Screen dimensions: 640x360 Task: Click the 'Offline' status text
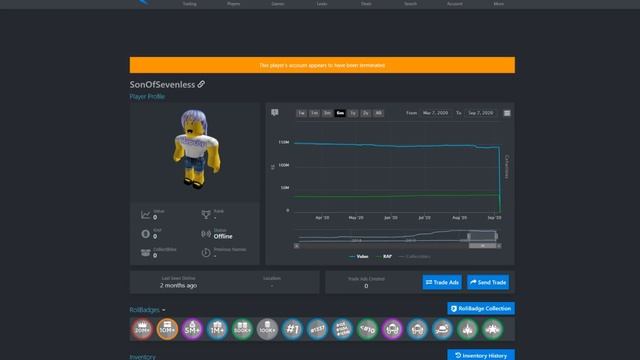click(x=223, y=236)
